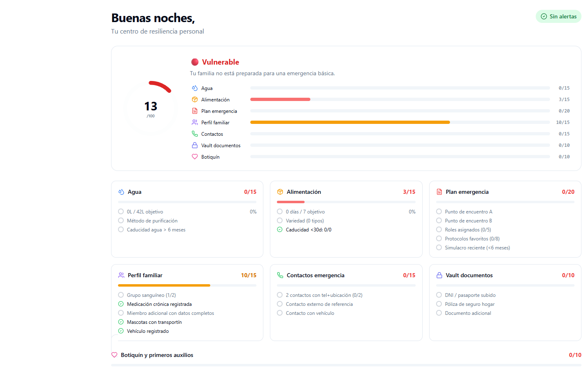Click the circular score gauge showing 13

[x=151, y=107]
